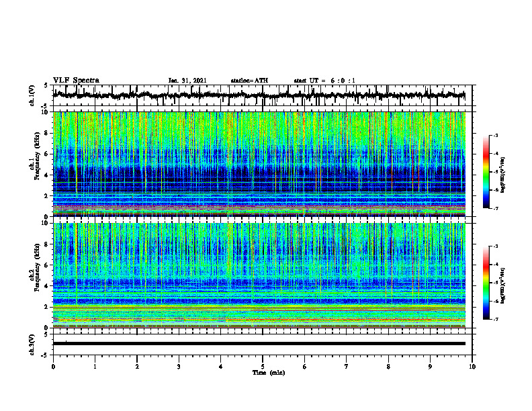Click time axis tick label "7"

(347, 367)
